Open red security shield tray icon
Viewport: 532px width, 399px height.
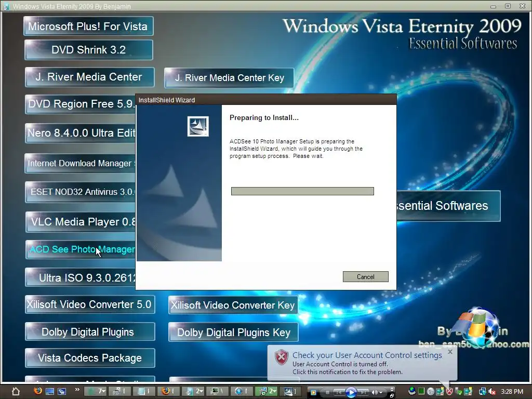(x=449, y=392)
